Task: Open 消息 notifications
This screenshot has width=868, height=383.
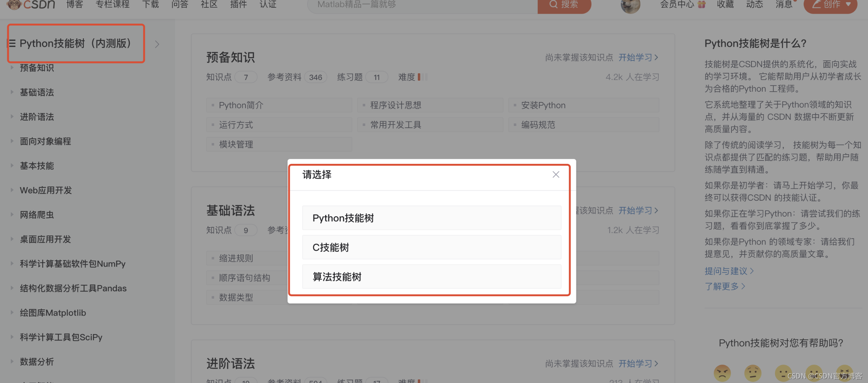Action: pos(784,4)
